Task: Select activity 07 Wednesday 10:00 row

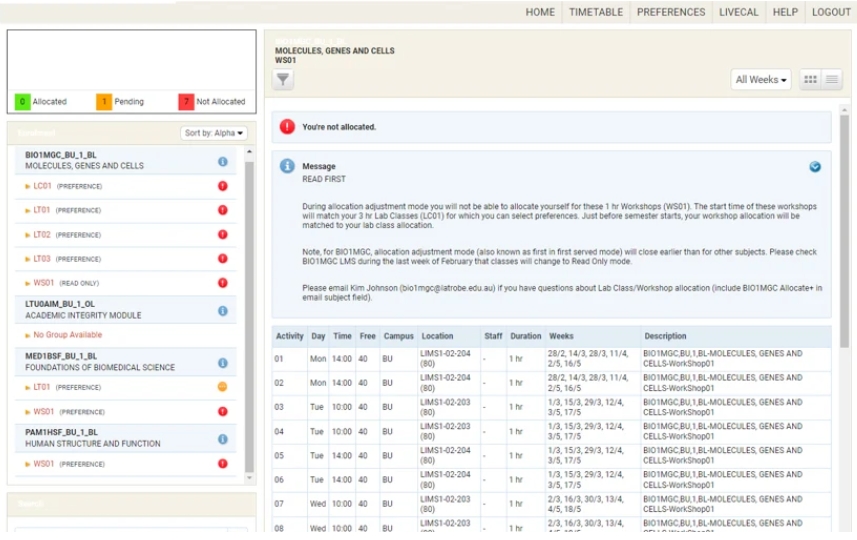Action: click(551, 504)
